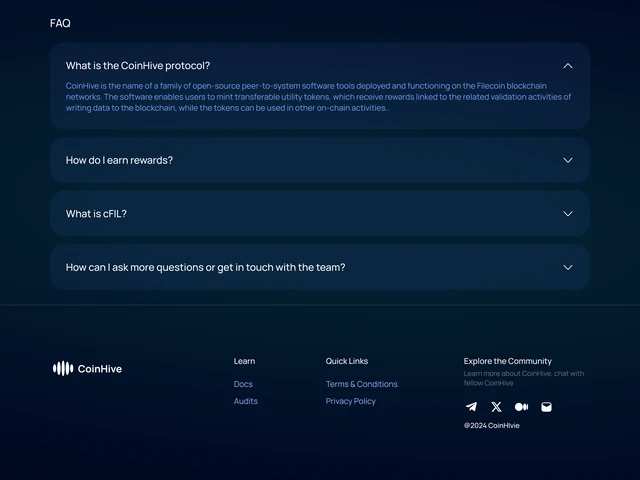Open the Privacy Policy link
The height and width of the screenshot is (480, 640).
[351, 401]
